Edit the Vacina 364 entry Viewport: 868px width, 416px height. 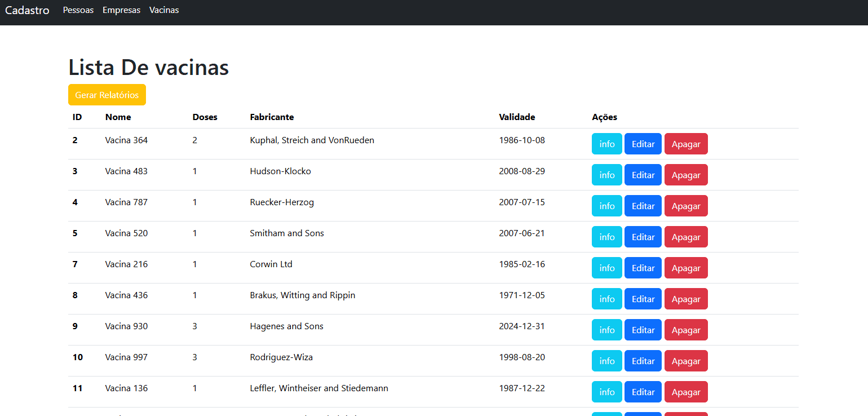[x=643, y=144]
